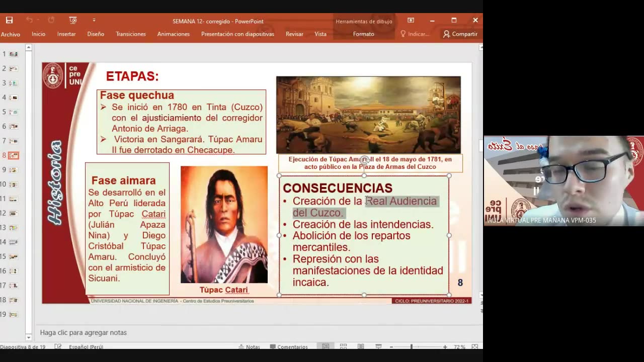Click the Undo arrow in the quick access toolbar

pos(30,20)
